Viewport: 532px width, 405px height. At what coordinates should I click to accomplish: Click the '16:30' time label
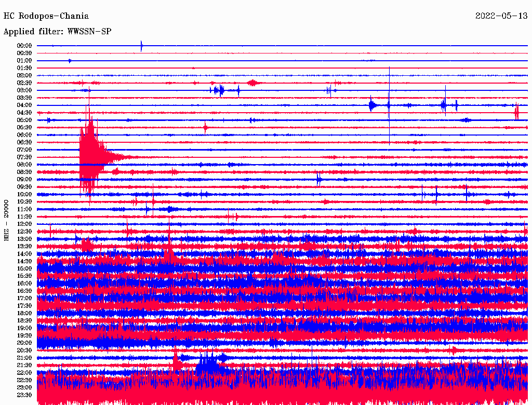tap(24, 291)
